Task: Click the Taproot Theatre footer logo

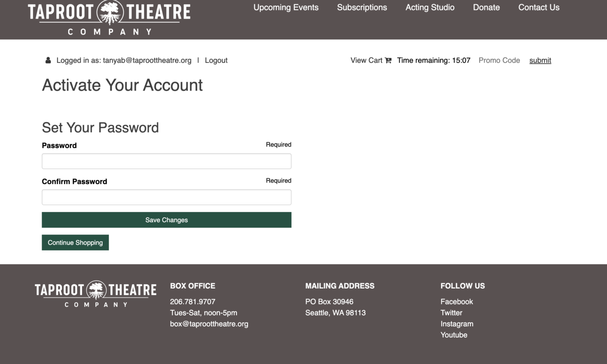Action: (x=95, y=294)
